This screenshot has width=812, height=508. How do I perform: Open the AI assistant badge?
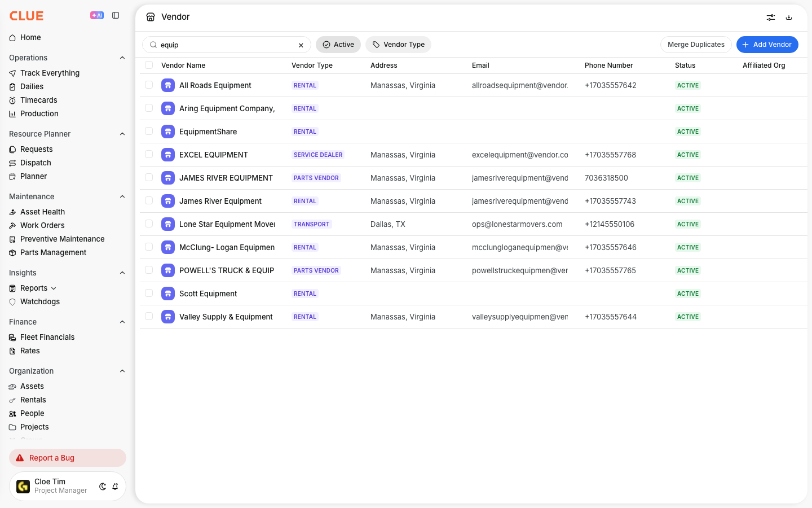tap(97, 16)
